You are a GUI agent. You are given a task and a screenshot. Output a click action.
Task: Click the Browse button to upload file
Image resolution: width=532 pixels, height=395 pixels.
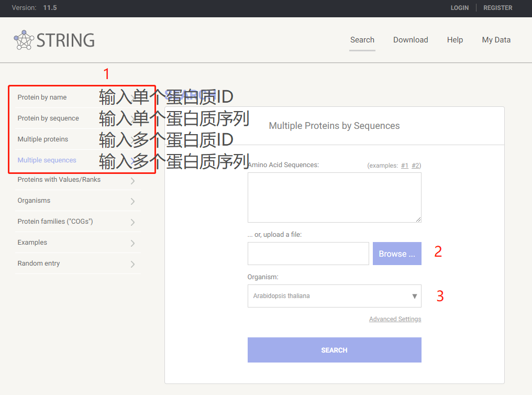coord(397,253)
